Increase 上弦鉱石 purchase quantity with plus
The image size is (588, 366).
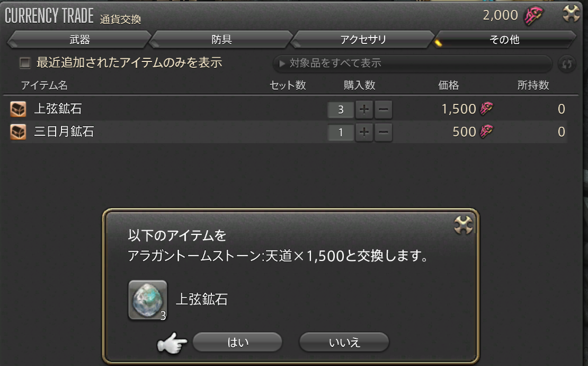(x=364, y=110)
